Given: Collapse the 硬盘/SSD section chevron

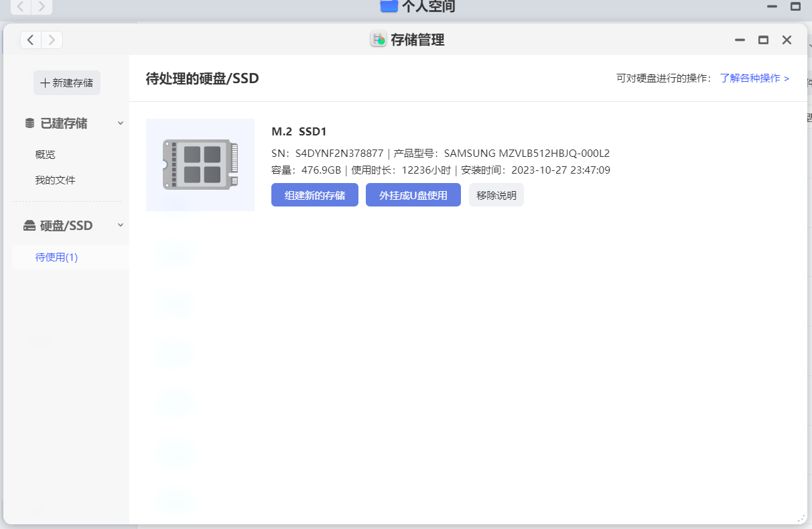Looking at the screenshot, I should pos(121,225).
